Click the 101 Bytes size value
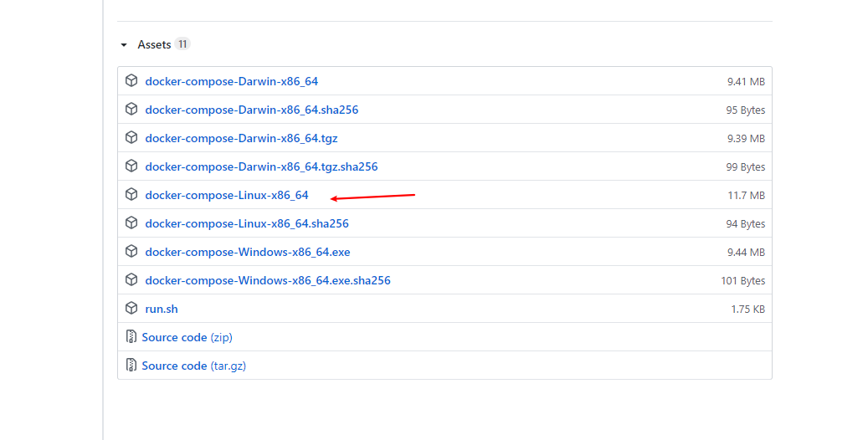This screenshot has width=868, height=440. pos(743,281)
